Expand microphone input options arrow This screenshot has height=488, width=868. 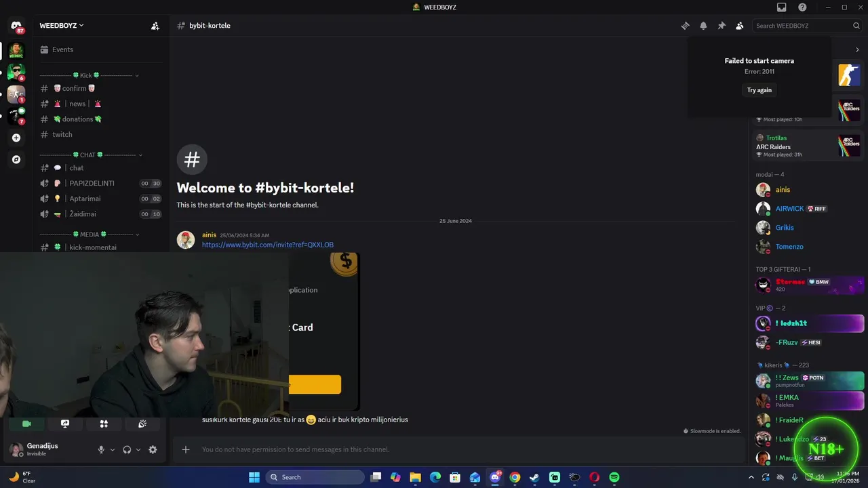(x=113, y=449)
